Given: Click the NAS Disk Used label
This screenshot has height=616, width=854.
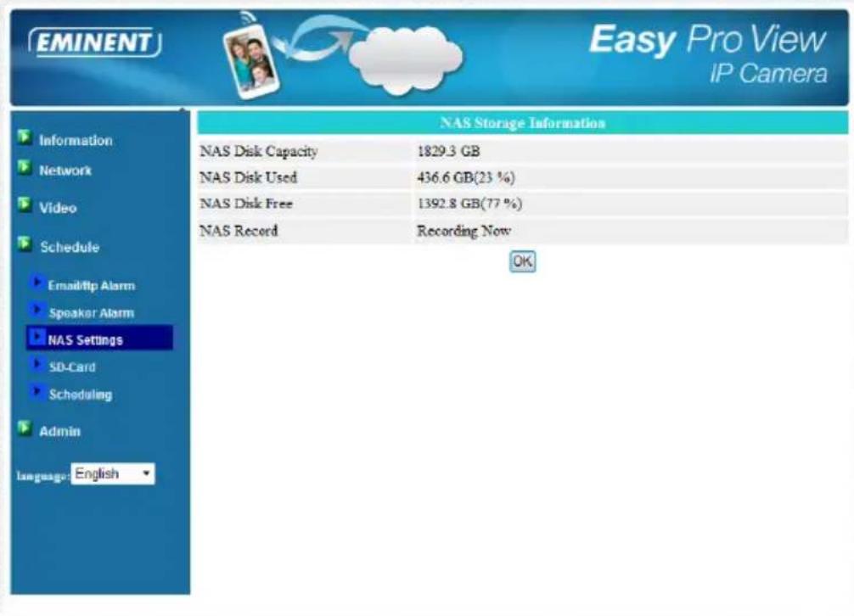Looking at the screenshot, I should pyautogui.click(x=249, y=177).
